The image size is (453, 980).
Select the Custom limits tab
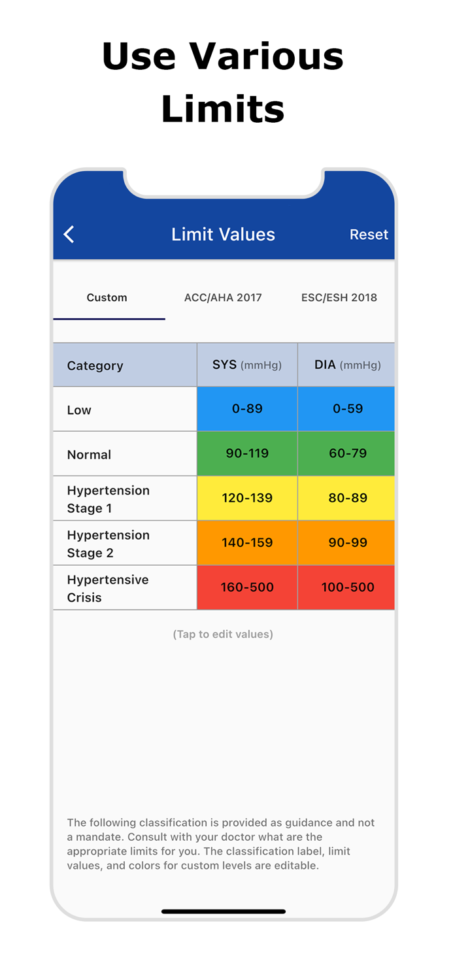107,297
